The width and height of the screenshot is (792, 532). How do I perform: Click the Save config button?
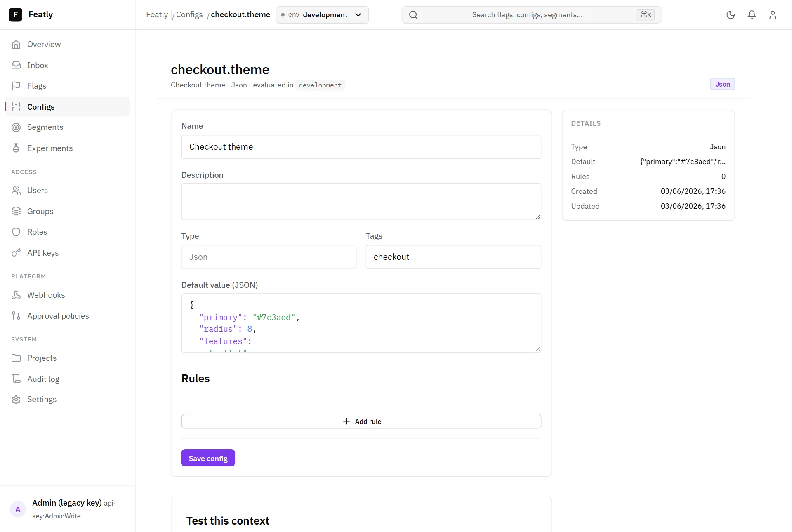pos(208,458)
